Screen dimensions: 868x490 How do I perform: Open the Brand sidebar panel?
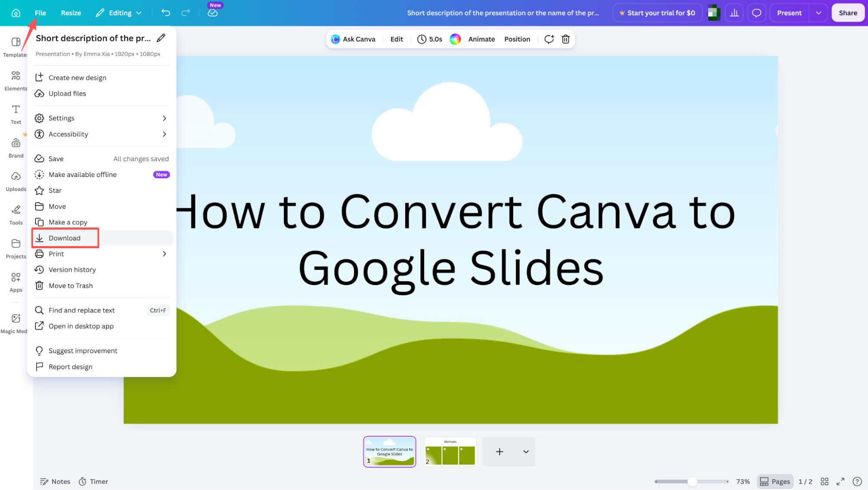[x=16, y=148]
